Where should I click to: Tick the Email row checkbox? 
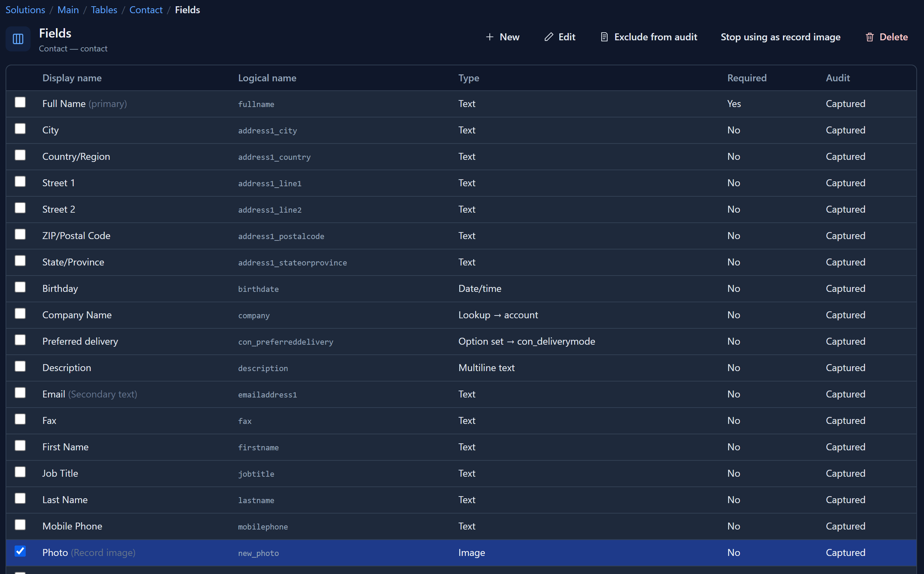(x=20, y=393)
